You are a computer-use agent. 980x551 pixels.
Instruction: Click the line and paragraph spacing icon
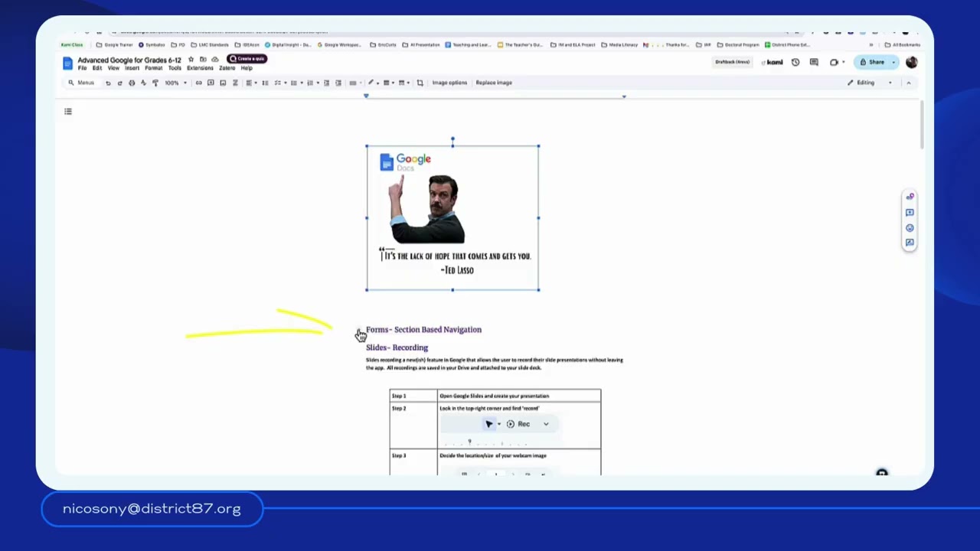pos(265,83)
